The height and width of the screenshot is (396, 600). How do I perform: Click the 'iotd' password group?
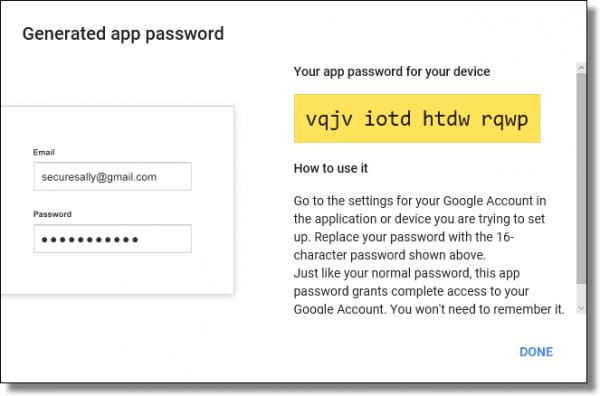387,118
